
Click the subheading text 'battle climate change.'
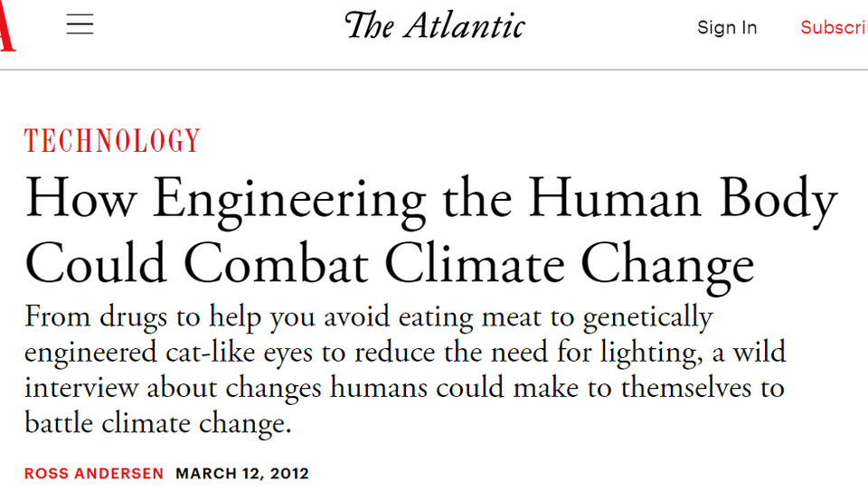[157, 423]
